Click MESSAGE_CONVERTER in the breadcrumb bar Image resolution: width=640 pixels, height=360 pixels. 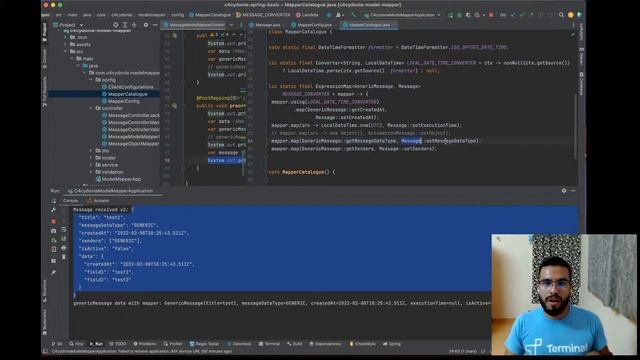[263, 15]
